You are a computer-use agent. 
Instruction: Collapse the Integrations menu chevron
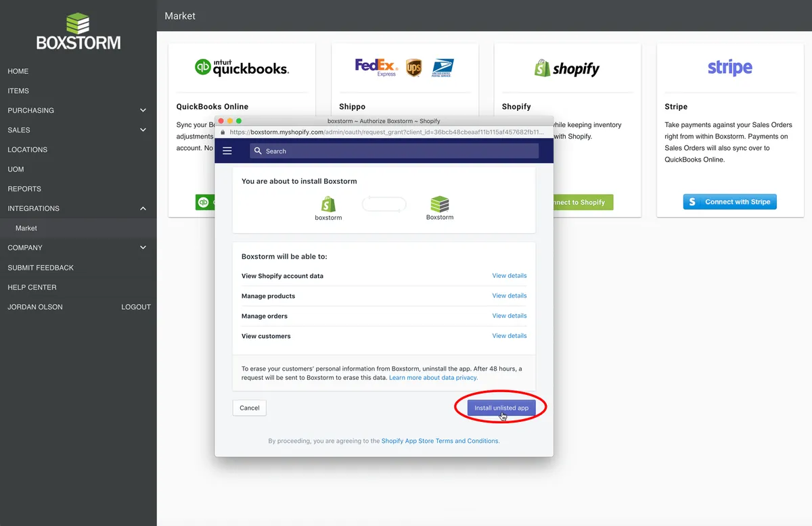(x=143, y=208)
